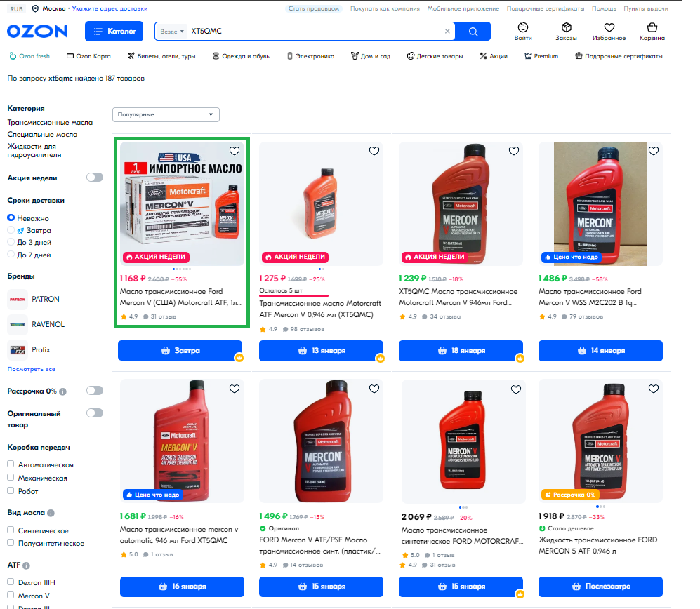The width and height of the screenshot is (700, 609).
Task: Toggle the Рассрочка 0% switch
Action: tap(95, 391)
